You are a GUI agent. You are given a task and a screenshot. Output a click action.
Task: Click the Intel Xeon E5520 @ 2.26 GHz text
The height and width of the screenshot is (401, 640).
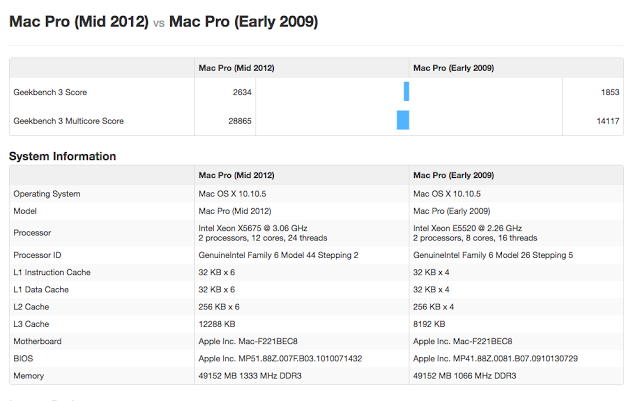point(467,228)
